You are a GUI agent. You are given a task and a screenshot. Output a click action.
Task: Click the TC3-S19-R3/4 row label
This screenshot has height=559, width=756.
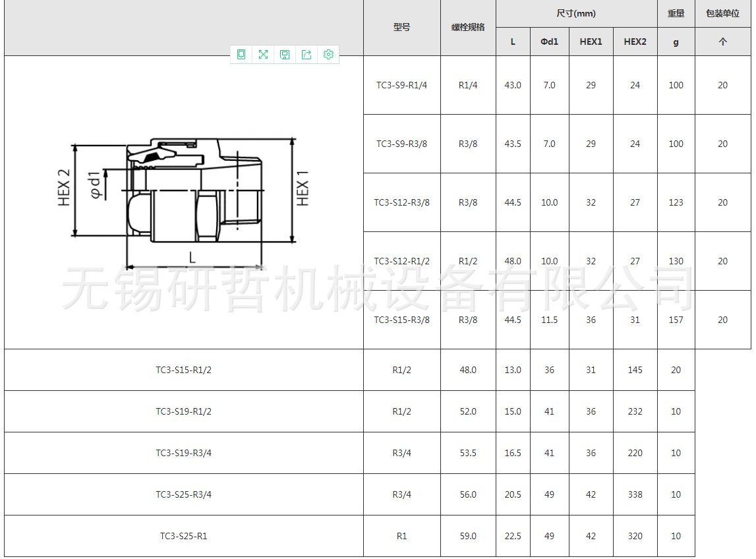tap(183, 453)
